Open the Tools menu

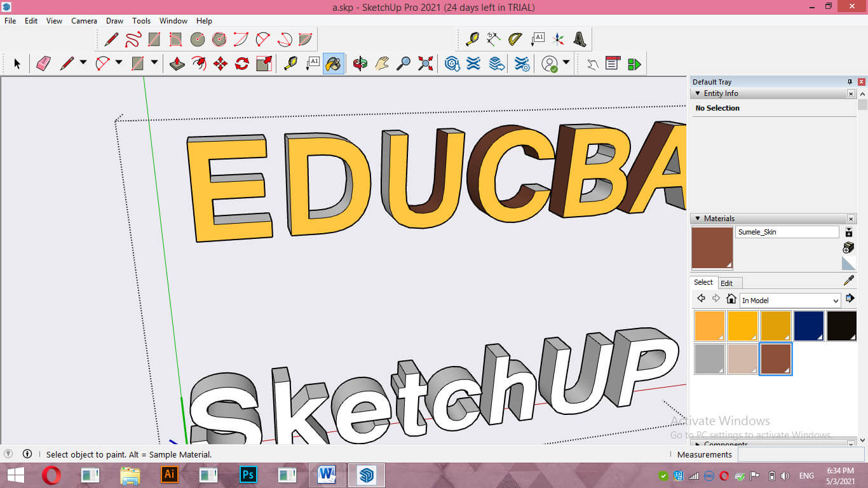[141, 21]
